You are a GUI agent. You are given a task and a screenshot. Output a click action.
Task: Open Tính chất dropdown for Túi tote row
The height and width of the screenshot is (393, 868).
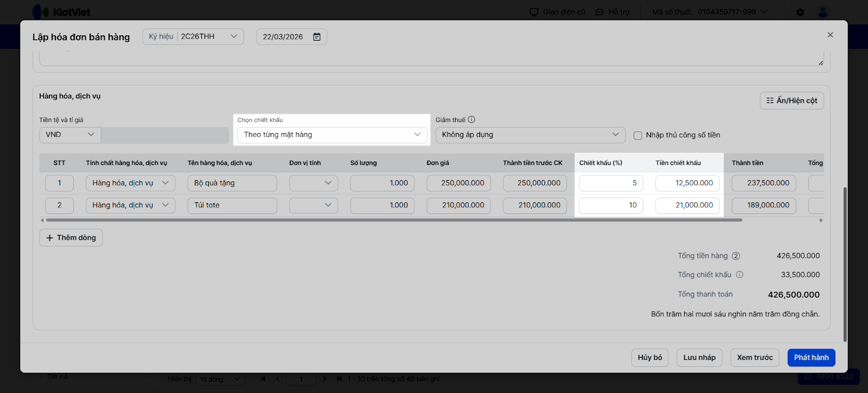[130, 205]
